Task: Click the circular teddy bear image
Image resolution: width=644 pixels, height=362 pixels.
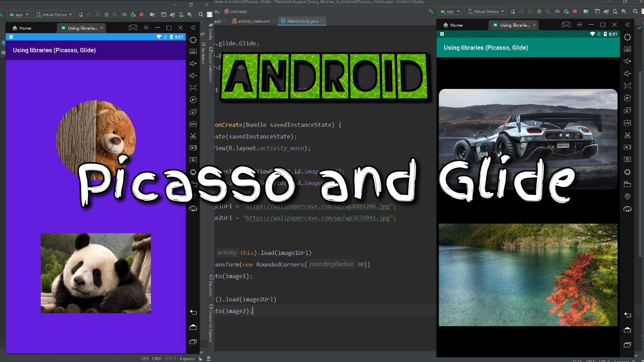Action: click(96, 139)
